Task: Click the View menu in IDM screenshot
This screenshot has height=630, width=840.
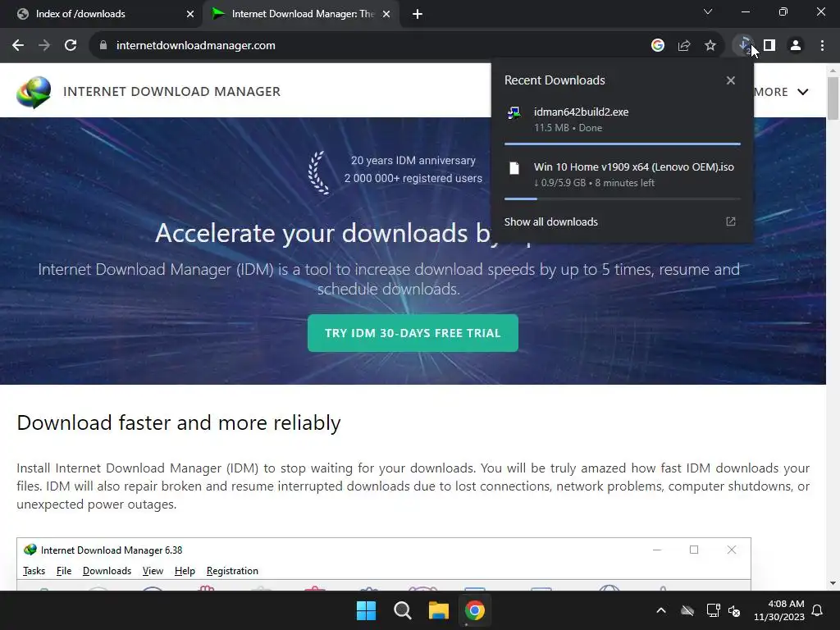Action: pyautogui.click(x=153, y=571)
